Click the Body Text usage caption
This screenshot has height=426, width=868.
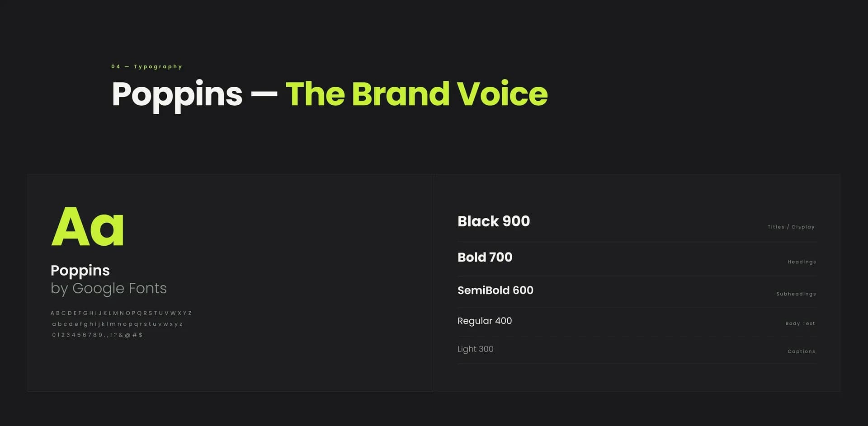800,323
